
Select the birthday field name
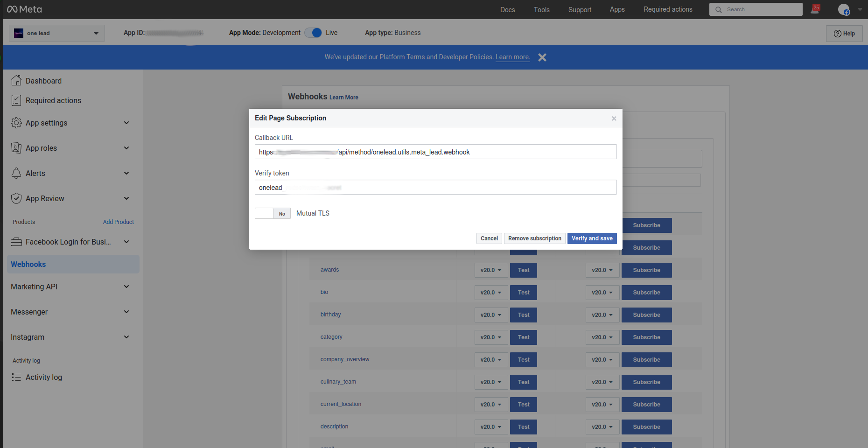tap(330, 315)
